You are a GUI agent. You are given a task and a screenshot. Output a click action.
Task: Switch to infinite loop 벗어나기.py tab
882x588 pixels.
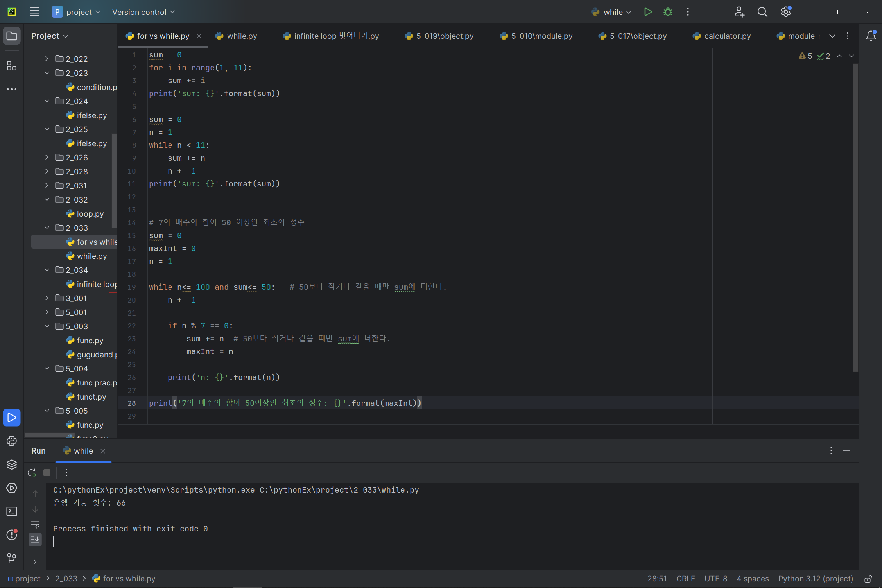pos(331,36)
